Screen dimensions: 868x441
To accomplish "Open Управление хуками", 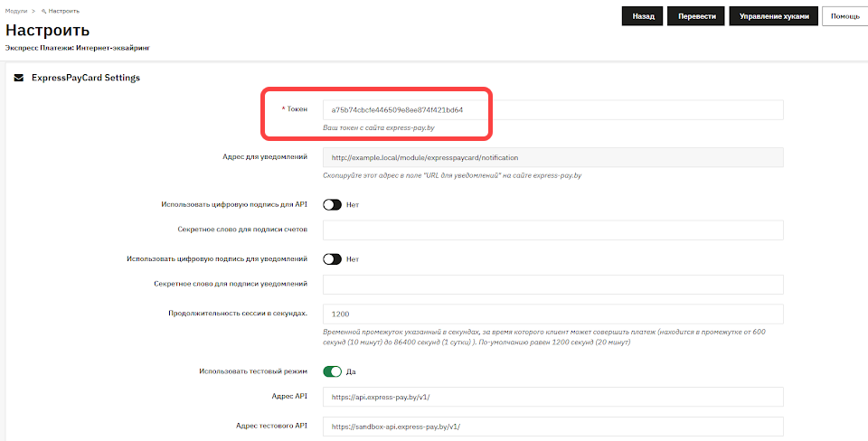I will (773, 16).
